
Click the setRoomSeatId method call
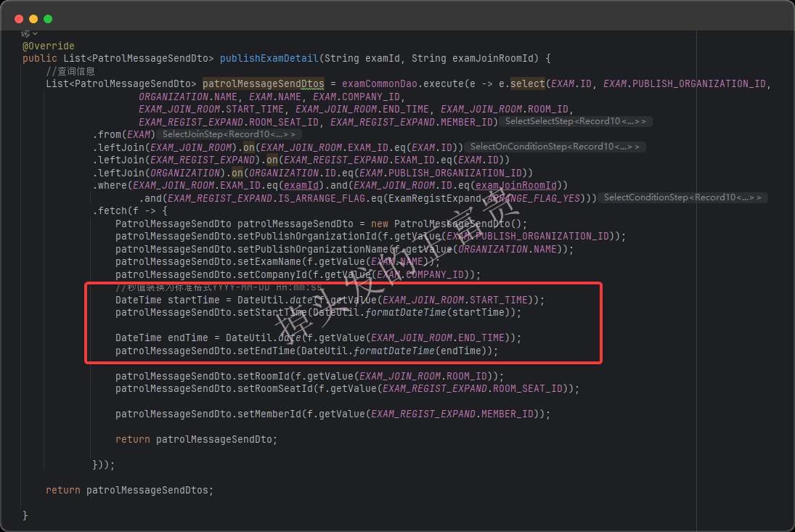tap(274, 388)
